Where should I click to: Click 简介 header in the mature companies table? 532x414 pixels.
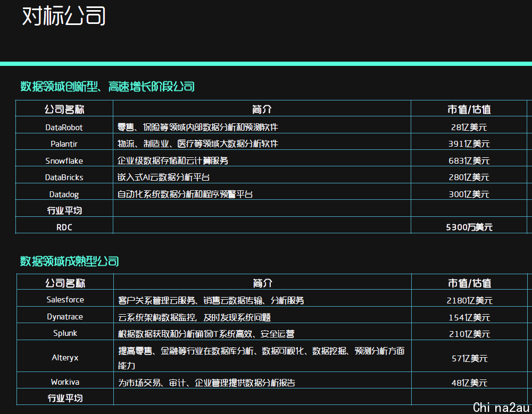[x=262, y=283]
